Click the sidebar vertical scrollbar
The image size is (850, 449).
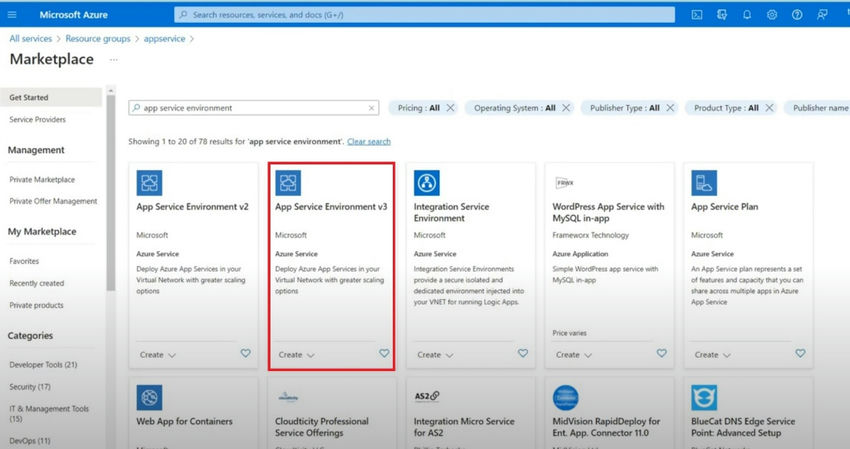pyautogui.click(x=111, y=193)
